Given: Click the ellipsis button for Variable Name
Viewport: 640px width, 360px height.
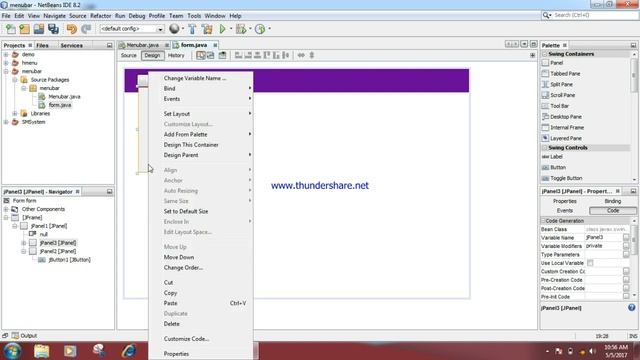Looking at the screenshot, I should (626, 237).
